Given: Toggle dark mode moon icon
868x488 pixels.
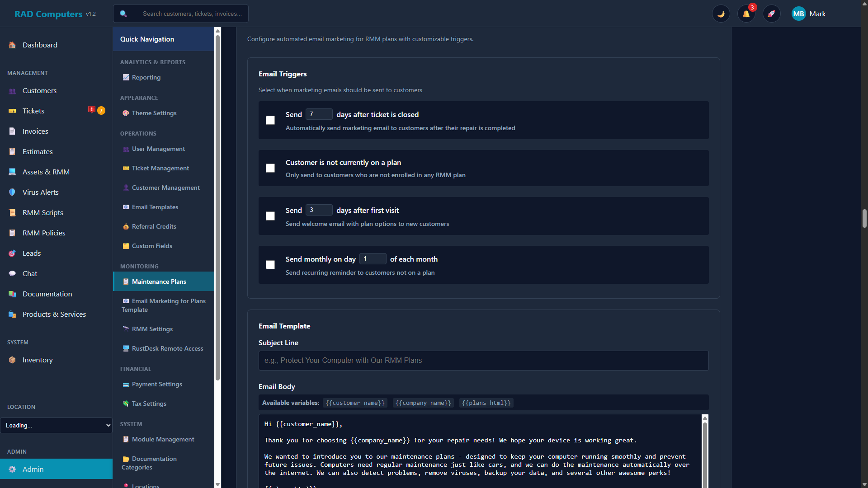Looking at the screenshot, I should coord(721,14).
